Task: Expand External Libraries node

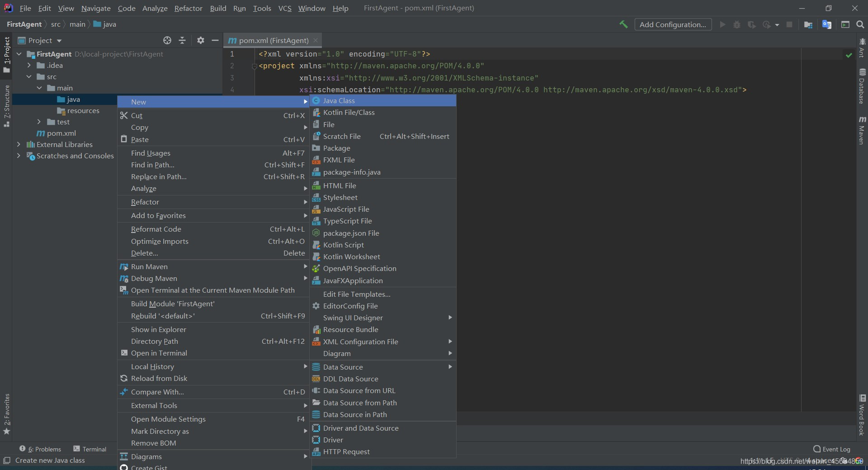Action: point(19,144)
